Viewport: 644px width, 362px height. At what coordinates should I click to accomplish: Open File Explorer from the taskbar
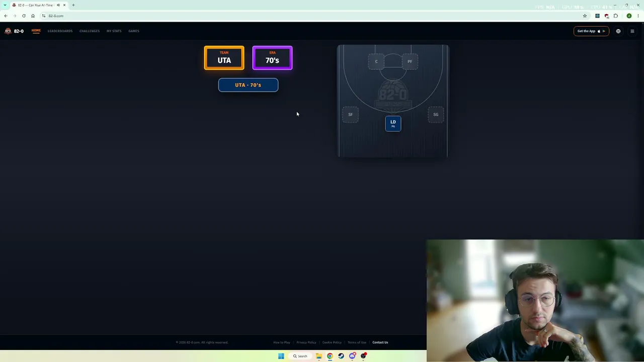319,356
